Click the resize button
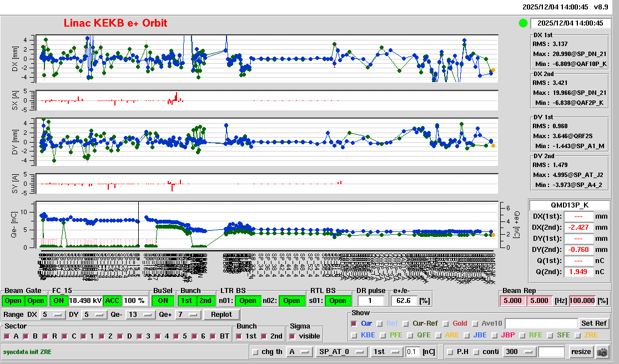This screenshot has width=619, height=364. 581,352
